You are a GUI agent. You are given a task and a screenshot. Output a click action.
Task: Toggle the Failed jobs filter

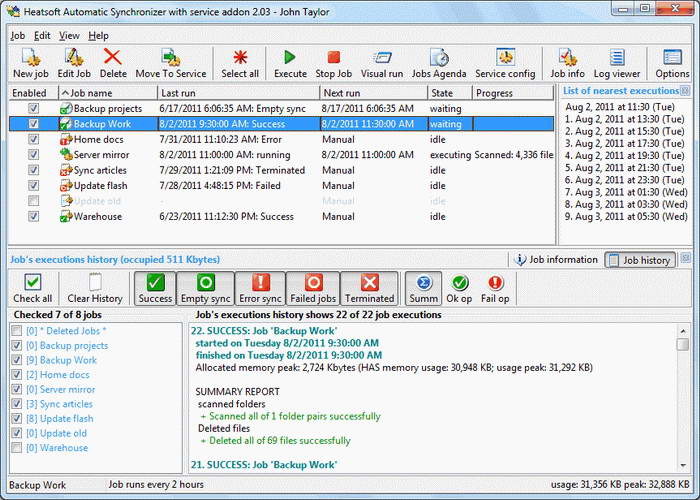tap(313, 288)
